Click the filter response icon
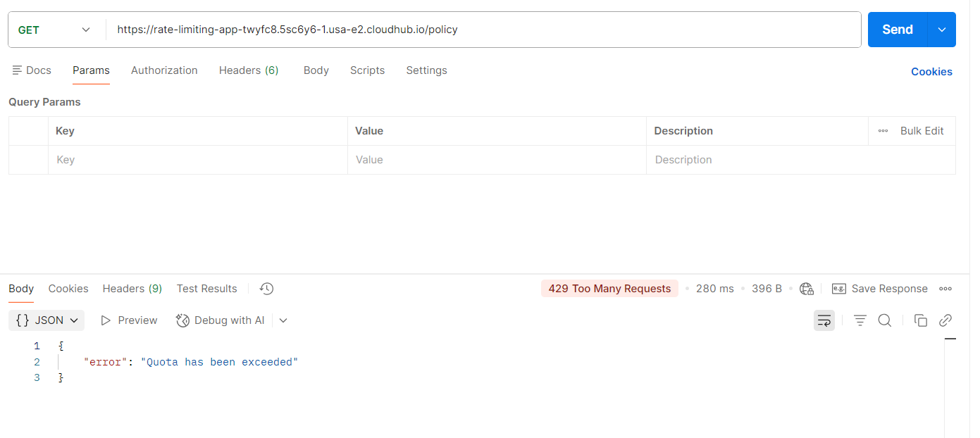The height and width of the screenshot is (438, 980). click(860, 320)
